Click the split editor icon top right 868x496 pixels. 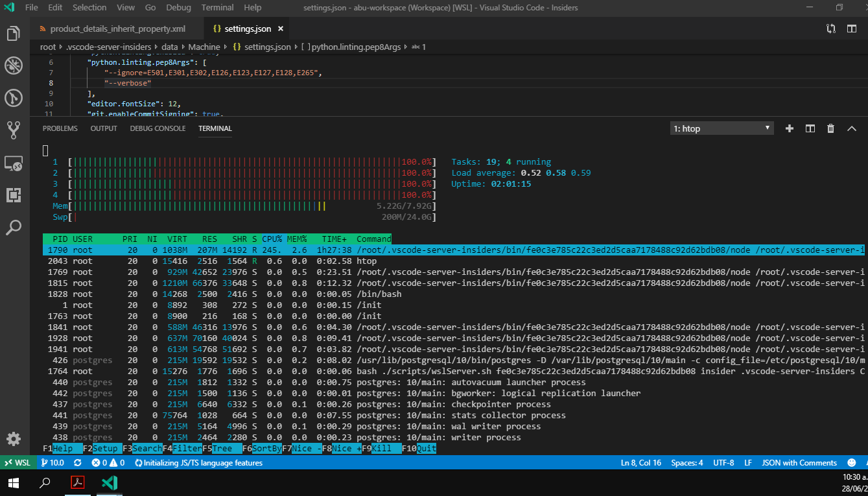tap(851, 29)
